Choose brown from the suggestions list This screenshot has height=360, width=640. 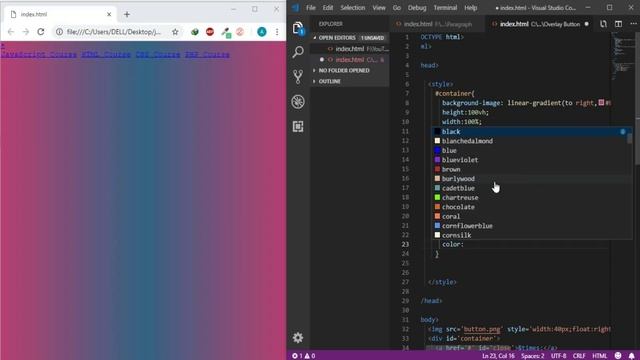pyautogui.click(x=531, y=169)
